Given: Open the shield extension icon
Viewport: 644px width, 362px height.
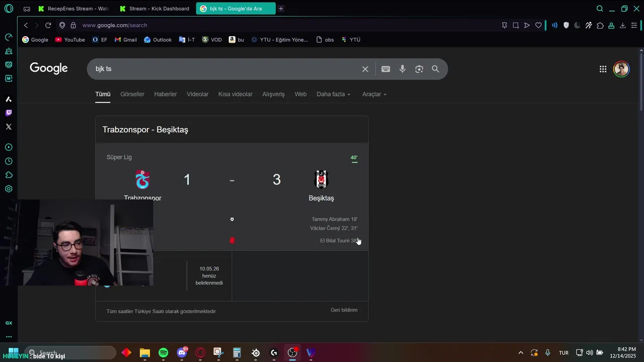Looking at the screenshot, I should pyautogui.click(x=566, y=25).
